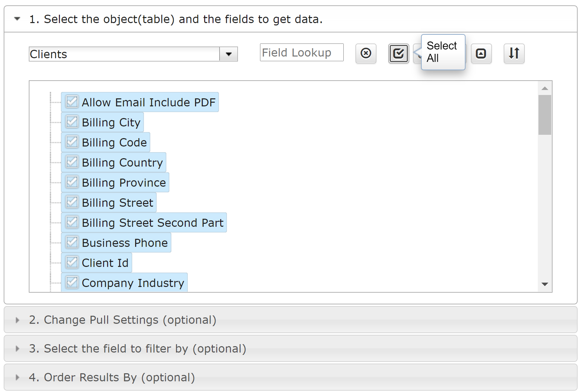Screen dimensions: 583x392
Task: Click the sort order arrows icon
Action: [x=514, y=53]
